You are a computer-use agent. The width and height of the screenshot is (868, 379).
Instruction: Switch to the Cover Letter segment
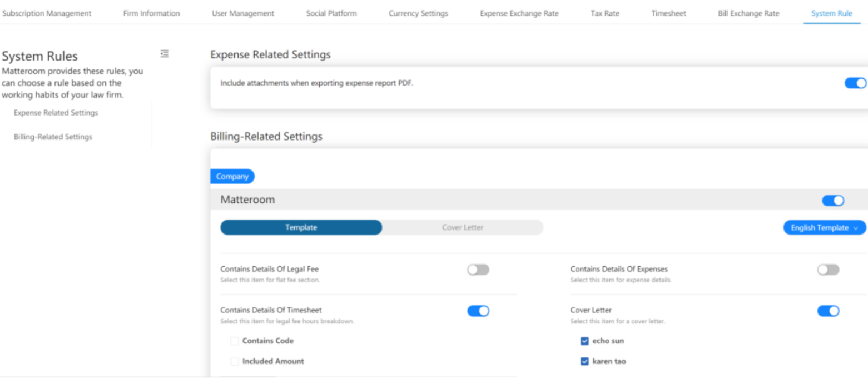point(462,227)
